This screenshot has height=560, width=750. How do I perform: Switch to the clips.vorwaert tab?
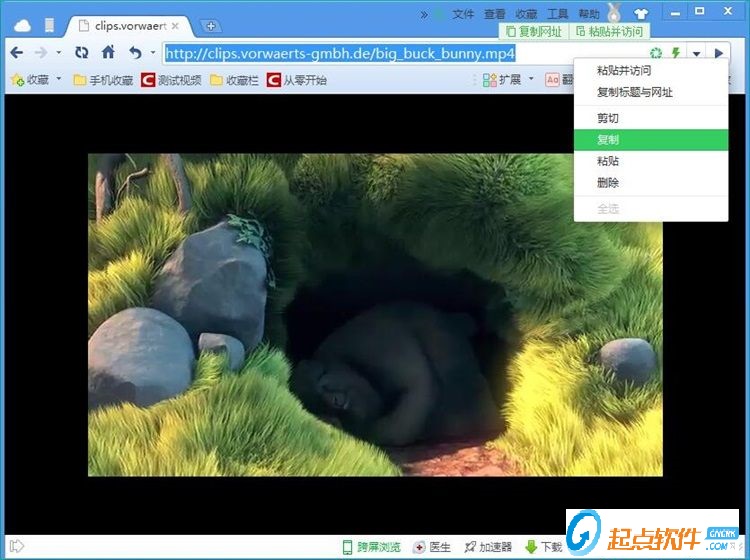pyautogui.click(x=129, y=26)
